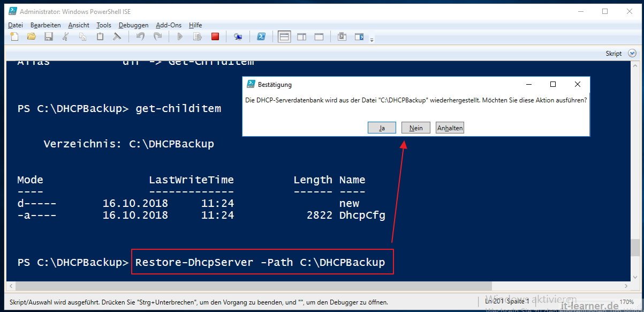The image size is (644, 312).
Task: Run the script with the green Run icon
Action: [180, 36]
